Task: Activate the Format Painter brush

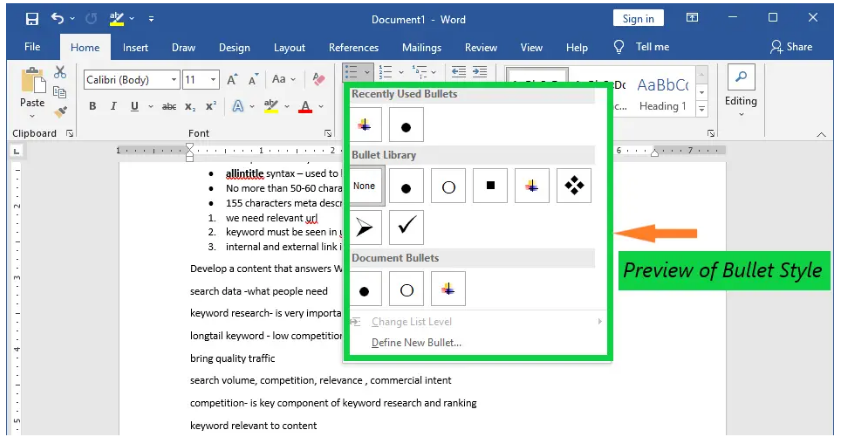Action: 60,111
